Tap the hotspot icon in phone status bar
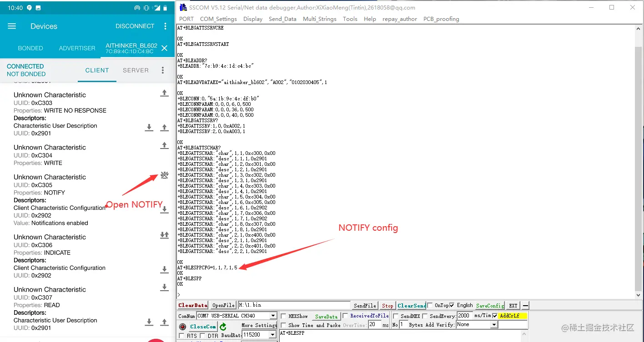644x342 pixels. [x=137, y=8]
